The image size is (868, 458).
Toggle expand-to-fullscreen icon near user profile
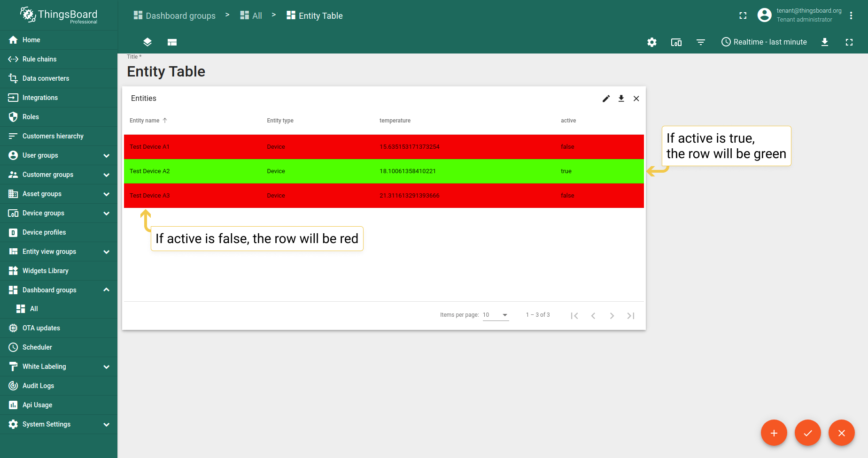point(743,15)
